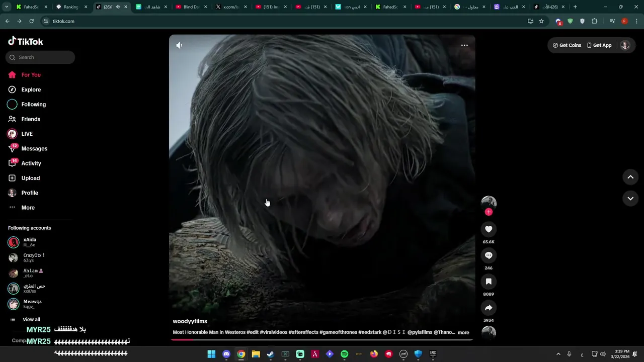The width and height of the screenshot is (644, 362).
Task: Click the Get Coins button
Action: click(x=567, y=45)
